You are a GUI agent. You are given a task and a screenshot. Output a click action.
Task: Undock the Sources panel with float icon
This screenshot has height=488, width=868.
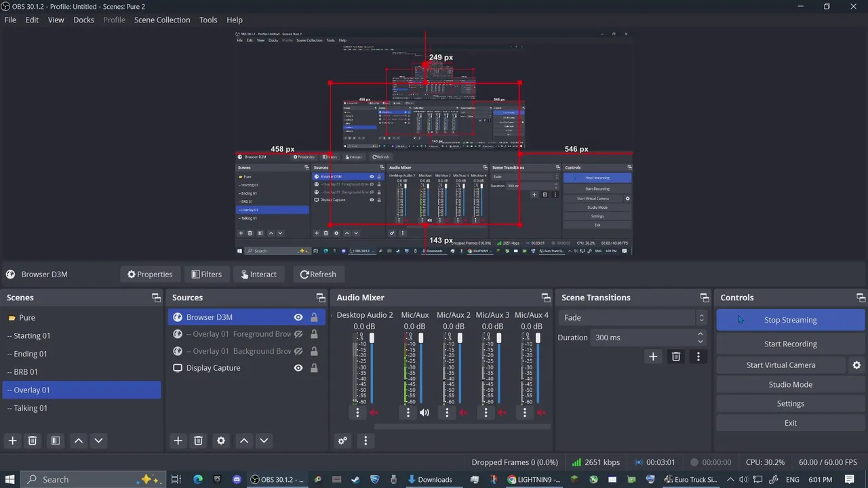coord(321,298)
